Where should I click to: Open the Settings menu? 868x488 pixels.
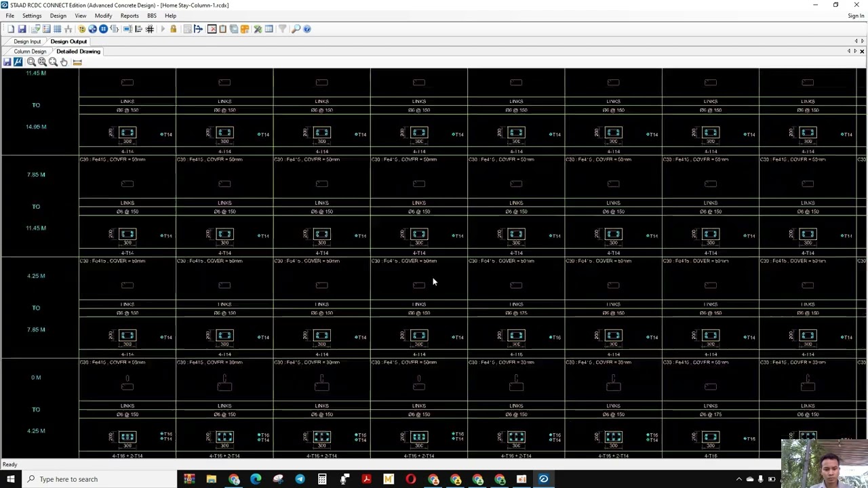point(32,16)
